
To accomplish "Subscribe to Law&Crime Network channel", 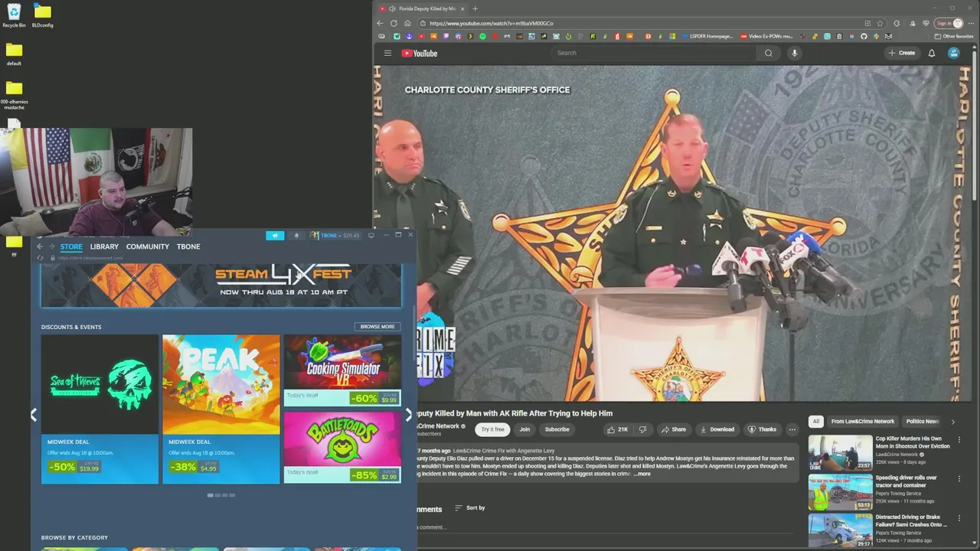I will pyautogui.click(x=557, y=429).
